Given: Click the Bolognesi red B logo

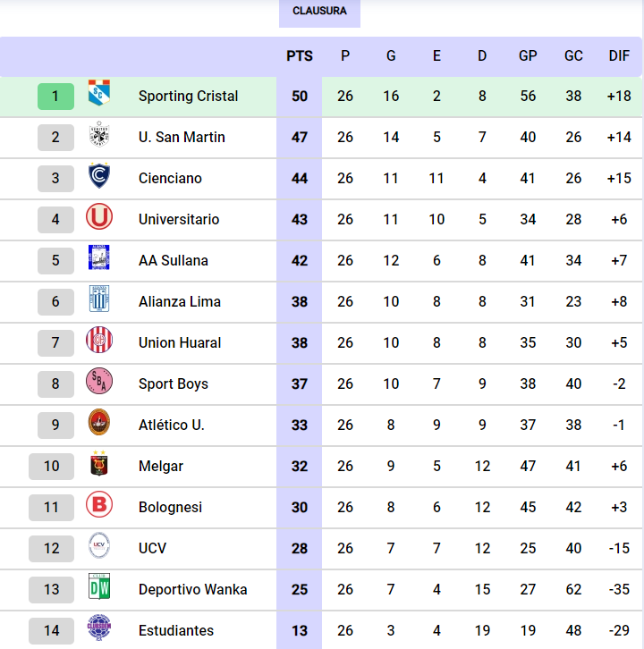Looking at the screenshot, I should pos(99,506).
